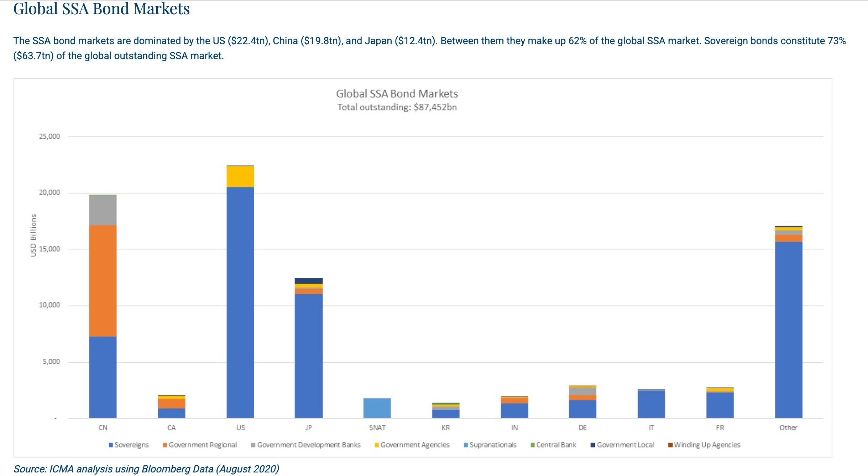
Task: Click the page heading Global SSA Bond Markets
Action: [x=101, y=9]
